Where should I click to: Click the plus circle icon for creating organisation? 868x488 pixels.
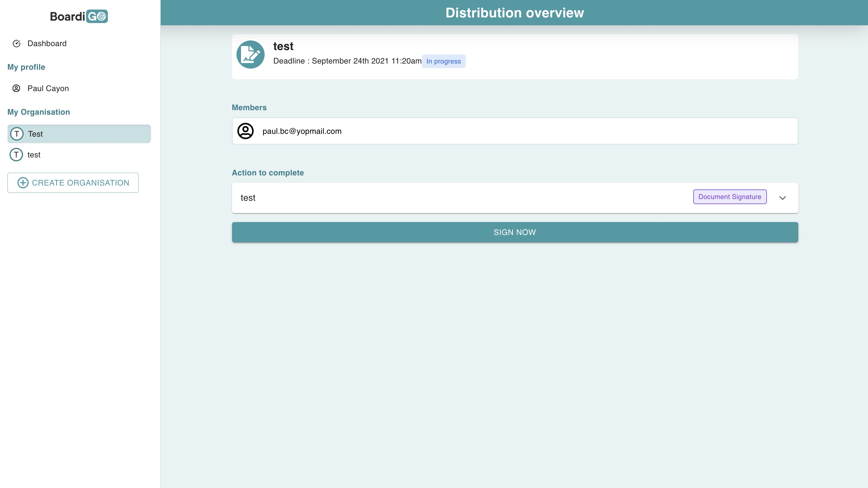tap(23, 183)
